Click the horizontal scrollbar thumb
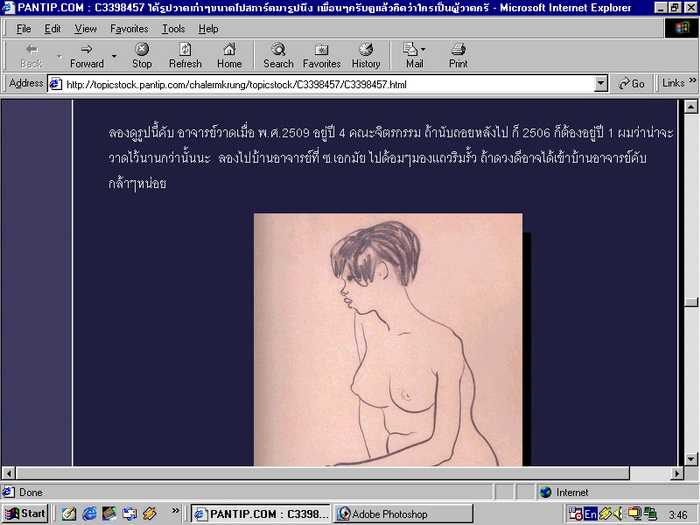Image resolution: width=700 pixels, height=525 pixels. click(x=323, y=473)
